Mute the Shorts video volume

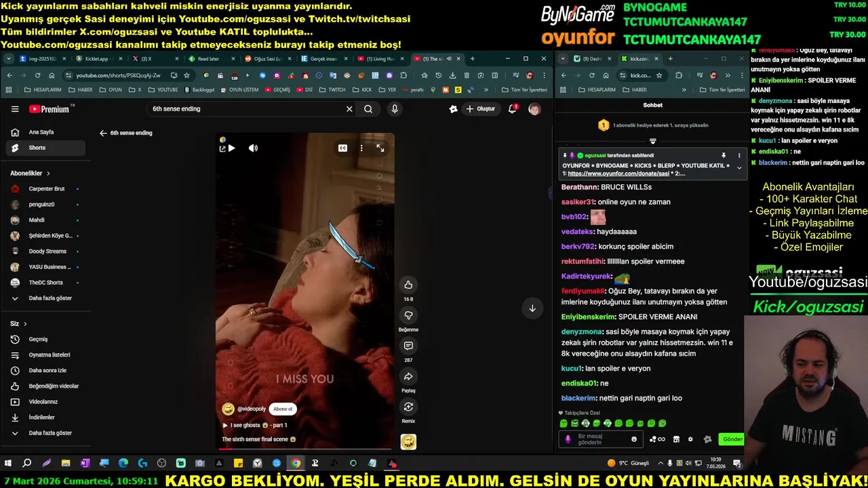point(253,148)
